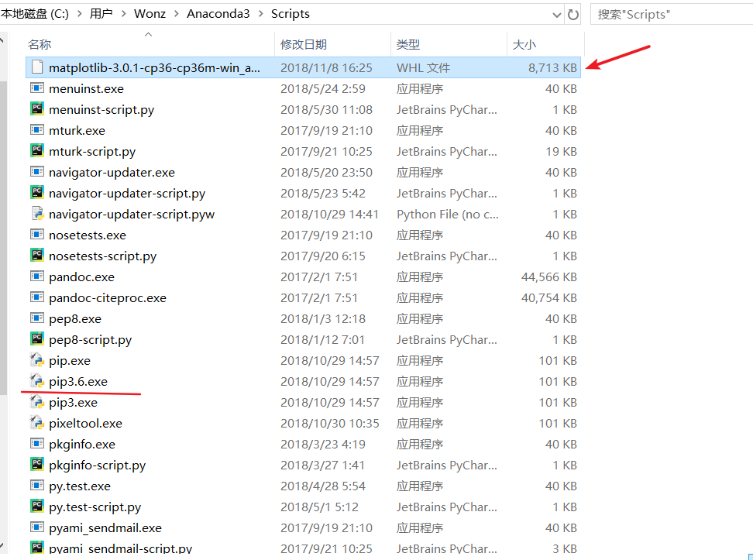The width and height of the screenshot is (753, 560).
Task: Click the matplotlib WHL file icon
Action: click(37, 67)
